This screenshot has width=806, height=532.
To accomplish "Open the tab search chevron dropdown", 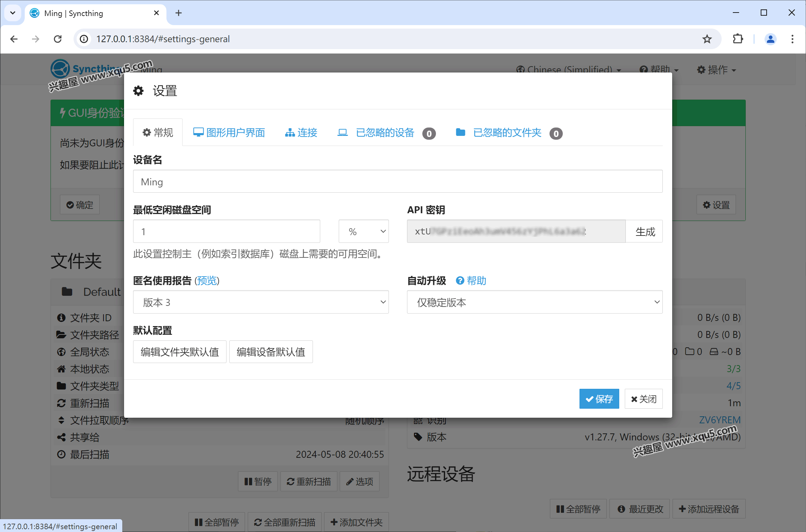I will [x=13, y=13].
